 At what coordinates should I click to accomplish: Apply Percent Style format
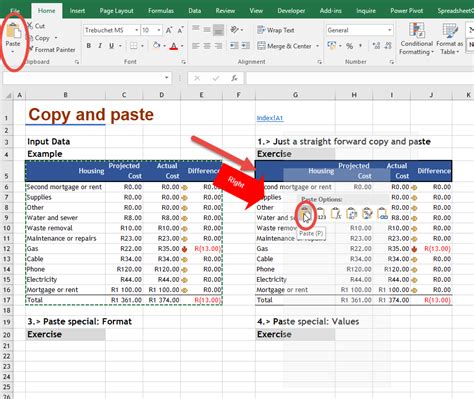pyautogui.click(x=349, y=46)
